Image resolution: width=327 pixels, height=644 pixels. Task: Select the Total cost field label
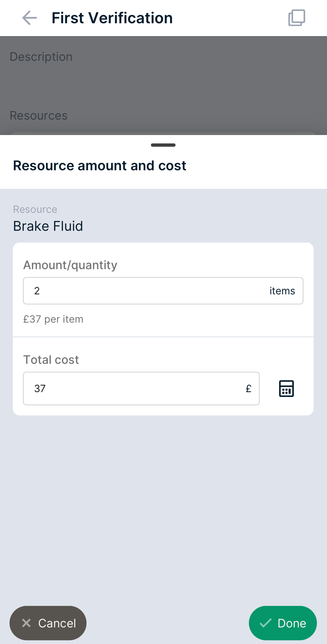coord(51,359)
